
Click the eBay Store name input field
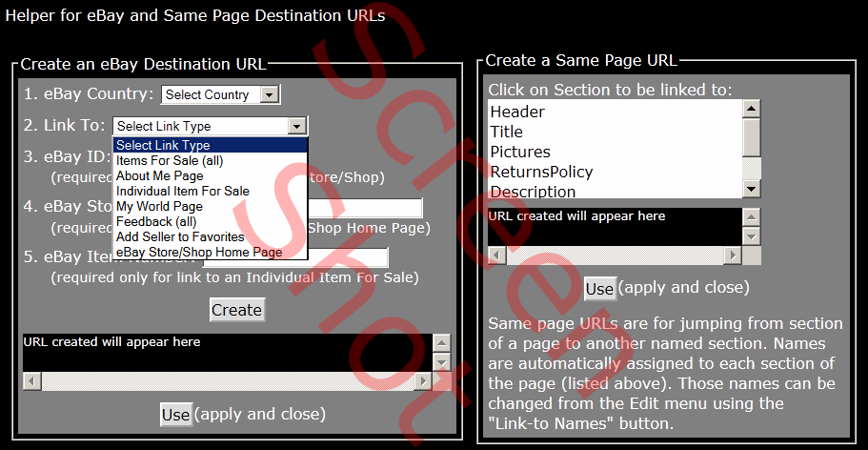(x=364, y=208)
